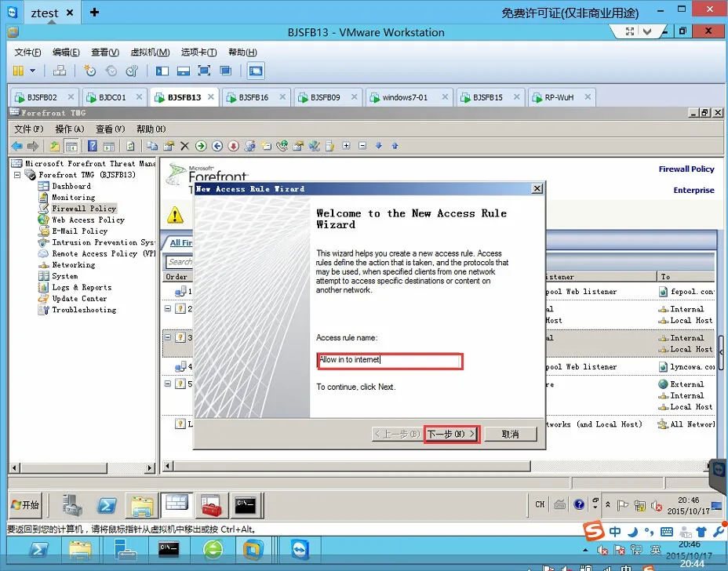
Task: Click the Enterprise link at the top right
Action: pyautogui.click(x=693, y=190)
